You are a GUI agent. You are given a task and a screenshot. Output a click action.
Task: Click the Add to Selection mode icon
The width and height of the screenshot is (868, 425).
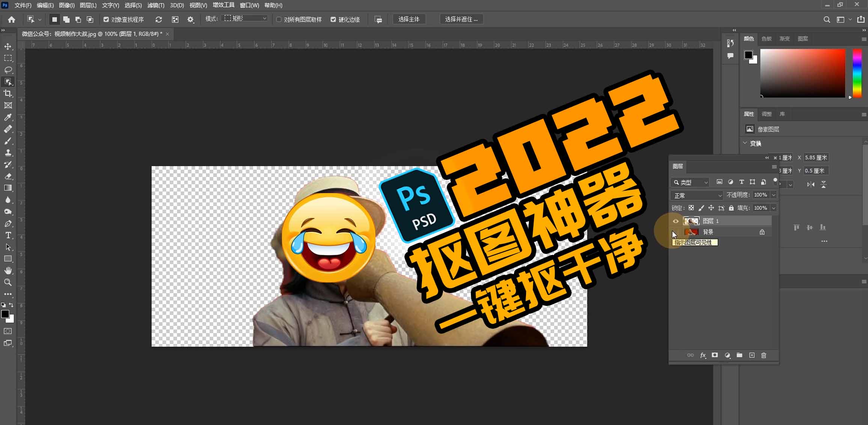click(66, 19)
